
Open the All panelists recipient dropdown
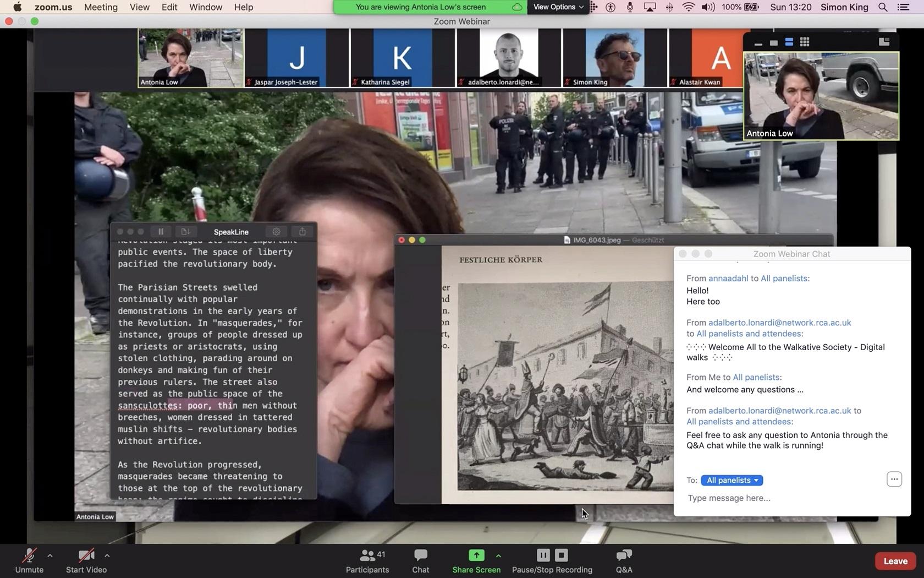click(732, 480)
